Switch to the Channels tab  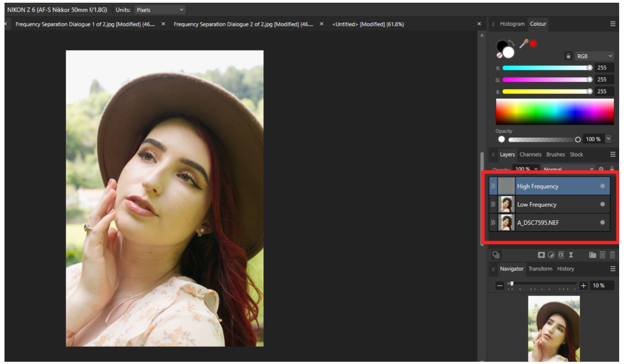pyautogui.click(x=530, y=155)
